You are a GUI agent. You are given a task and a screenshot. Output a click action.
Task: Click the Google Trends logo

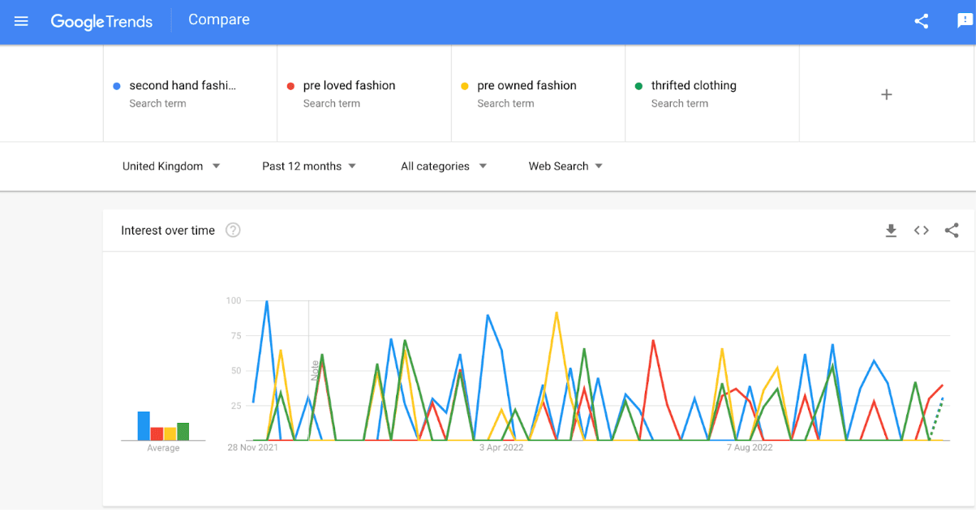tap(101, 22)
